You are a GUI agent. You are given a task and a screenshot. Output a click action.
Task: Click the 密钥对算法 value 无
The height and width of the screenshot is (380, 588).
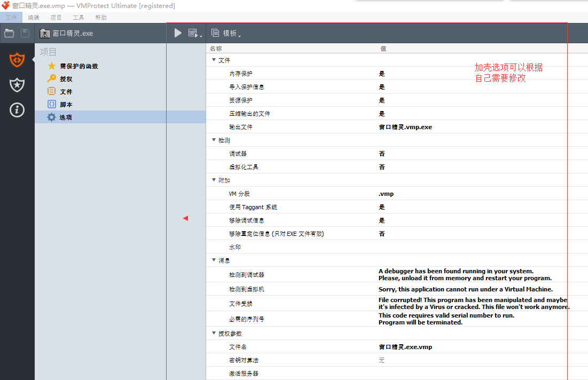(x=381, y=360)
